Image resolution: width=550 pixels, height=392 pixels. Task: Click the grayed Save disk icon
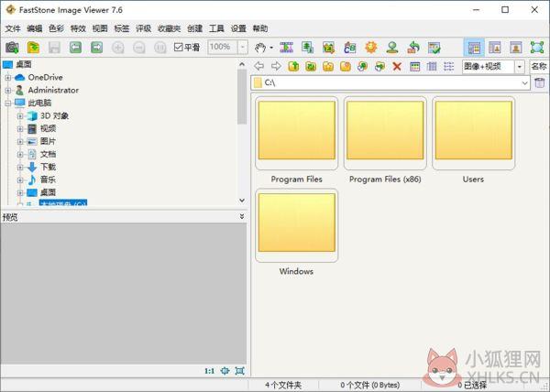[x=54, y=48]
